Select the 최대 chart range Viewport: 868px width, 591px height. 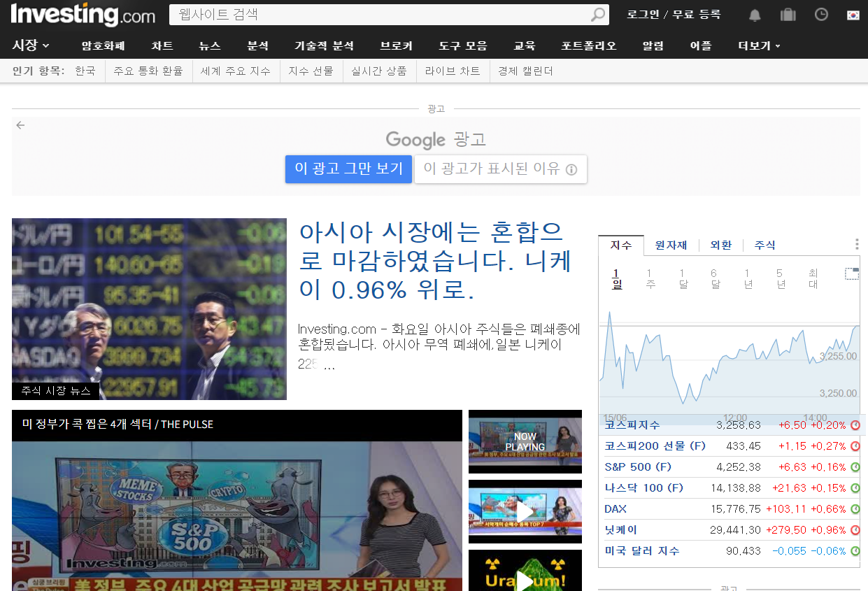pyautogui.click(x=813, y=278)
